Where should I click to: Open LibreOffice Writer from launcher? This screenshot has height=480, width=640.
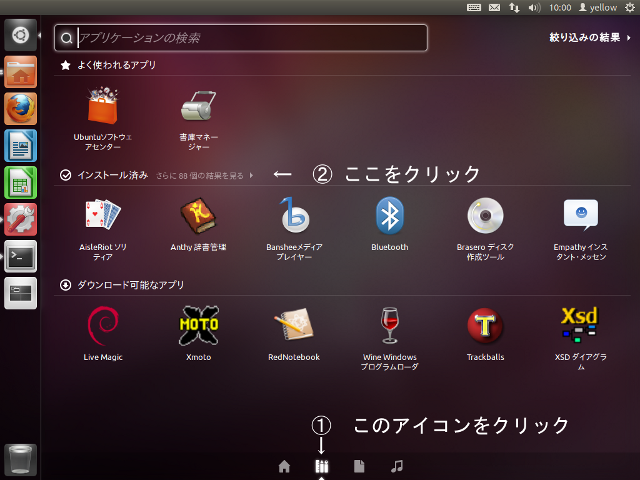20,146
